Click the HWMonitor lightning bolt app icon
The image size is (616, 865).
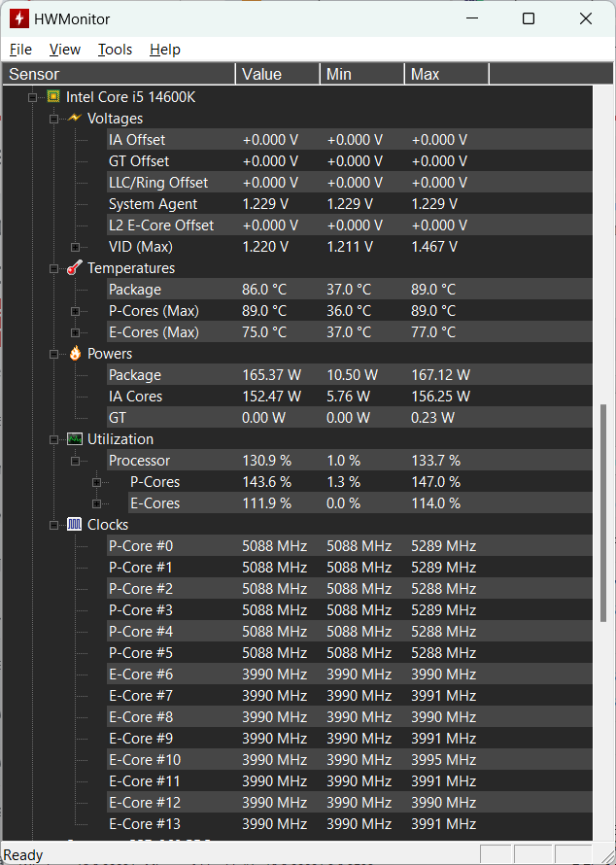click(18, 18)
